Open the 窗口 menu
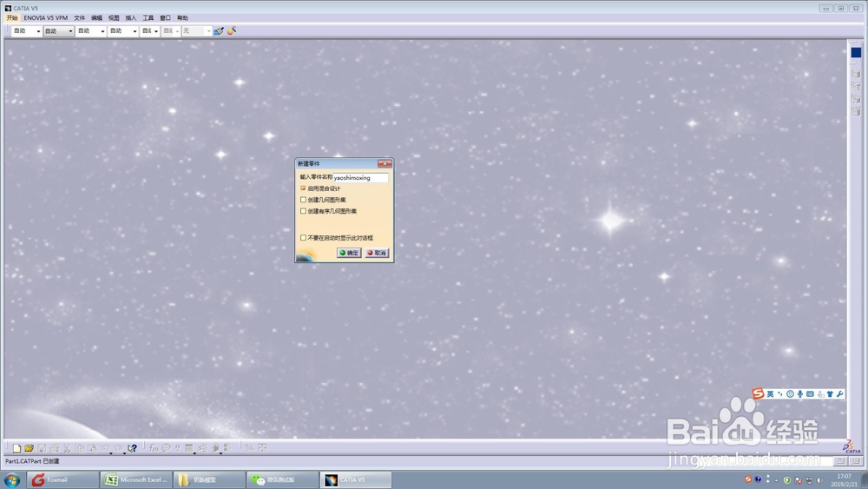The height and width of the screenshot is (489, 868). [x=166, y=17]
